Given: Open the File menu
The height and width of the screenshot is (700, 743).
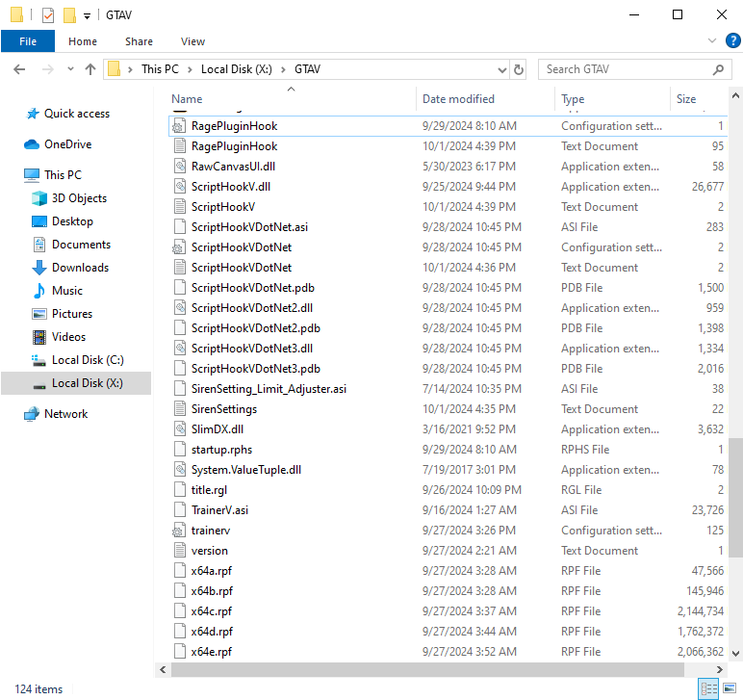Looking at the screenshot, I should point(28,41).
